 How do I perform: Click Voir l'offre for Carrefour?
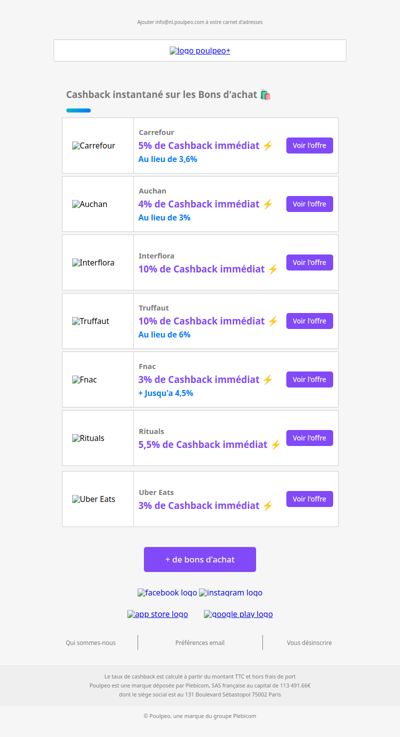[309, 146]
